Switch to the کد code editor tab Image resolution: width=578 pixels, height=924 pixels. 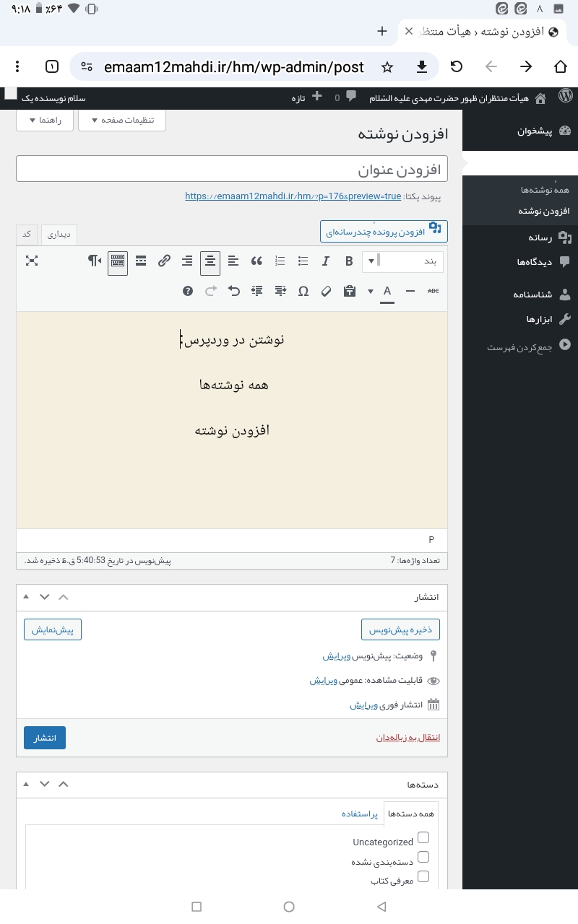(x=27, y=234)
